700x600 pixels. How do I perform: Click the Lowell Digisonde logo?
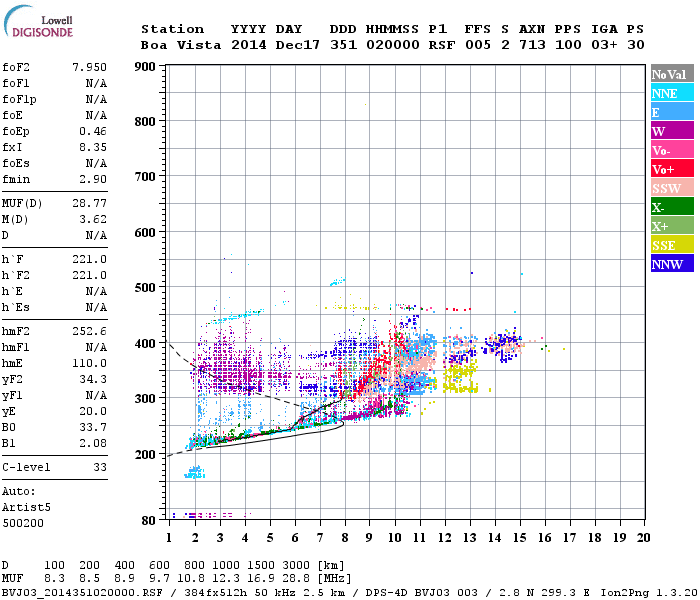tap(38, 21)
